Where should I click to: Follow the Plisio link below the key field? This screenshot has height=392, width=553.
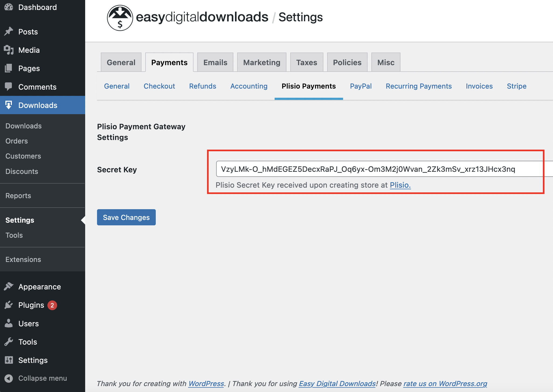click(400, 185)
